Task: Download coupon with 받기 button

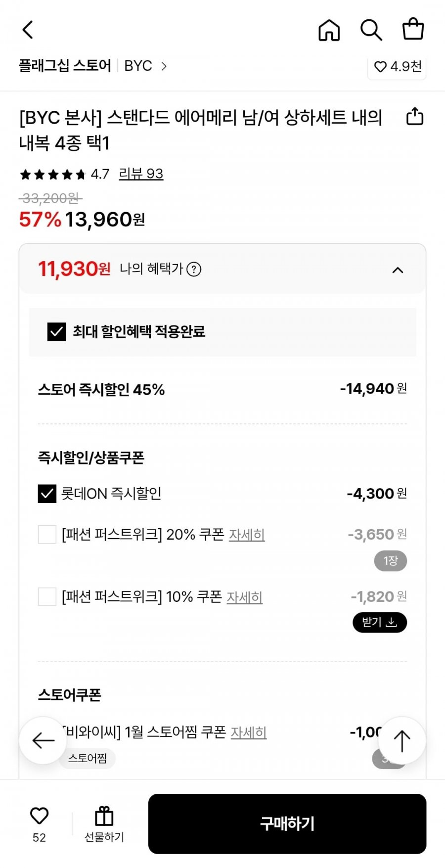Action: [379, 622]
